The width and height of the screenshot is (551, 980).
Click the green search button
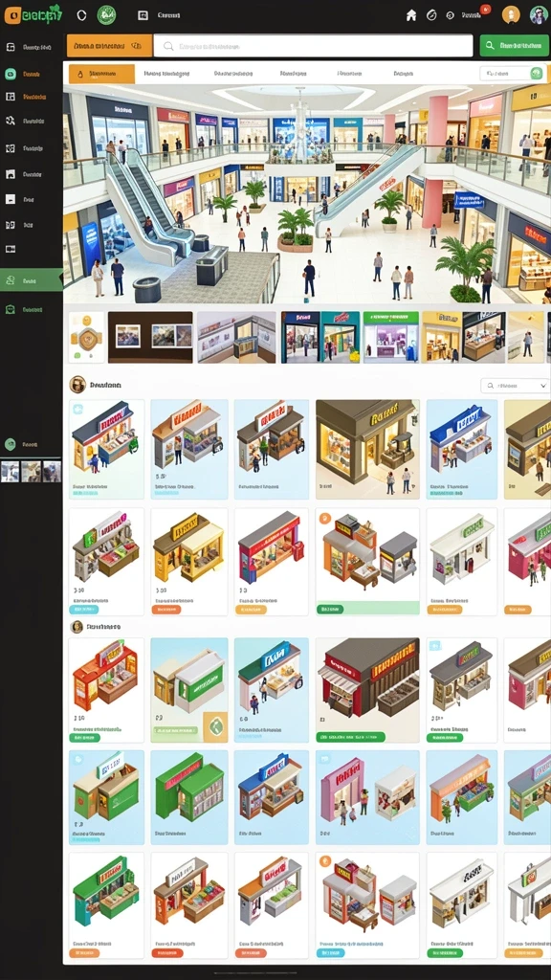pos(514,46)
